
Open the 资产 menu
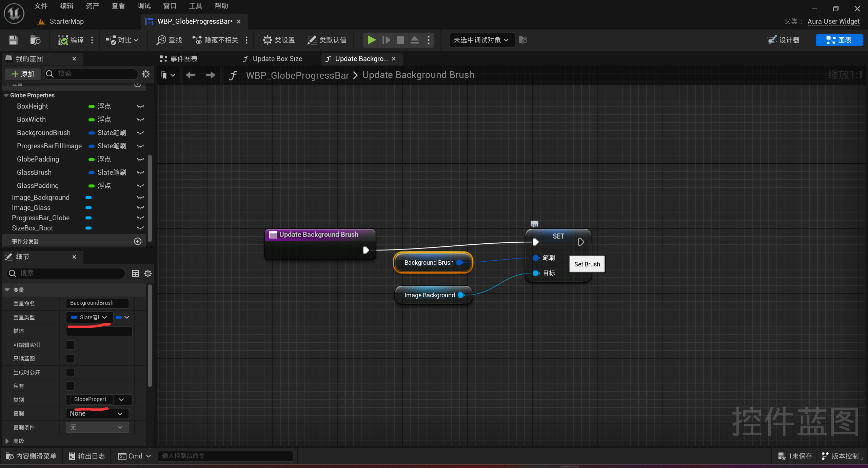tap(92, 6)
